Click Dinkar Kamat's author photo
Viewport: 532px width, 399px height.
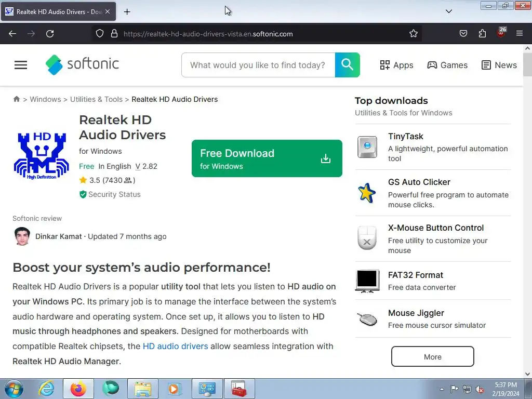[x=22, y=236]
